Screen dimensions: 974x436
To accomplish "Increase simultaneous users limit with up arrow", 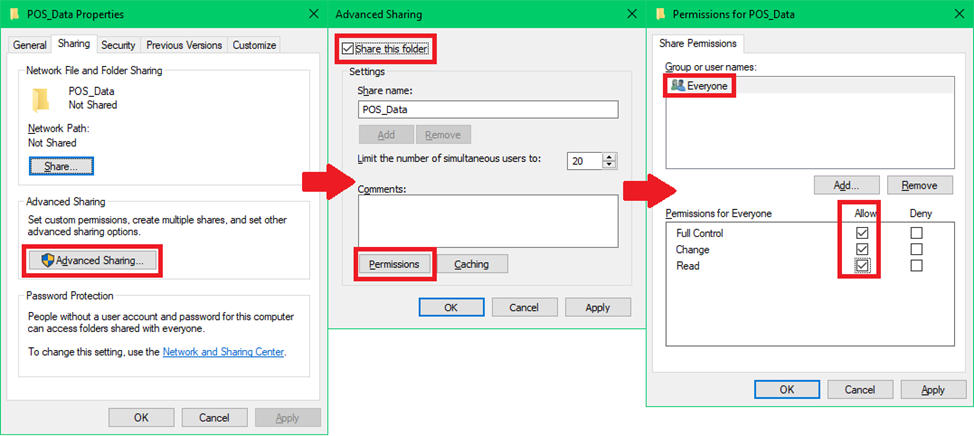I will pyautogui.click(x=609, y=156).
